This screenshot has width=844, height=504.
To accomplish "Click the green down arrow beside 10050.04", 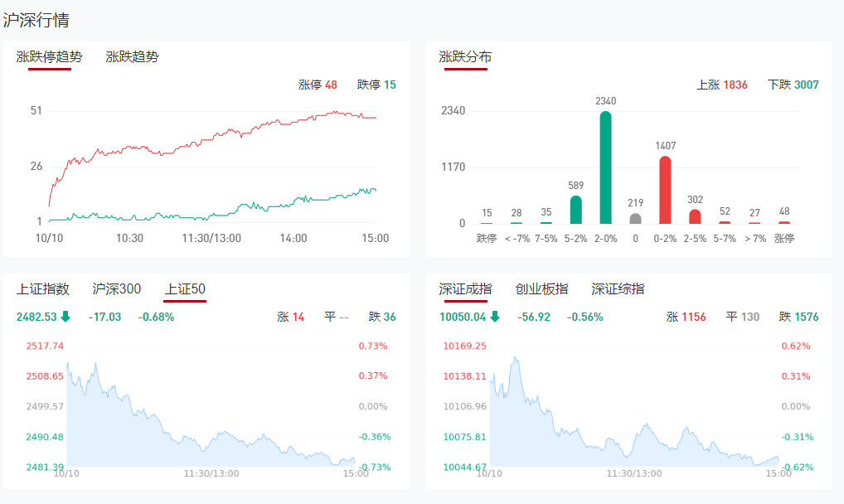I will click(495, 317).
